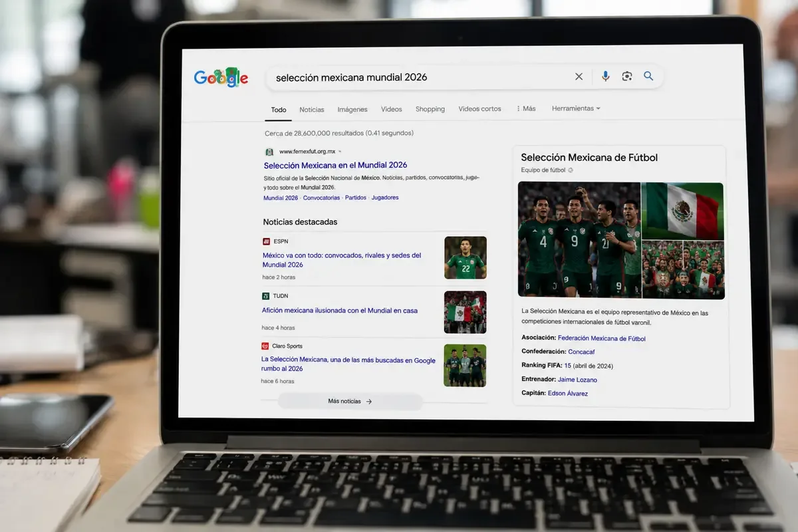This screenshot has width=798, height=532.
Task: Select the Todo tab
Action: (279, 110)
